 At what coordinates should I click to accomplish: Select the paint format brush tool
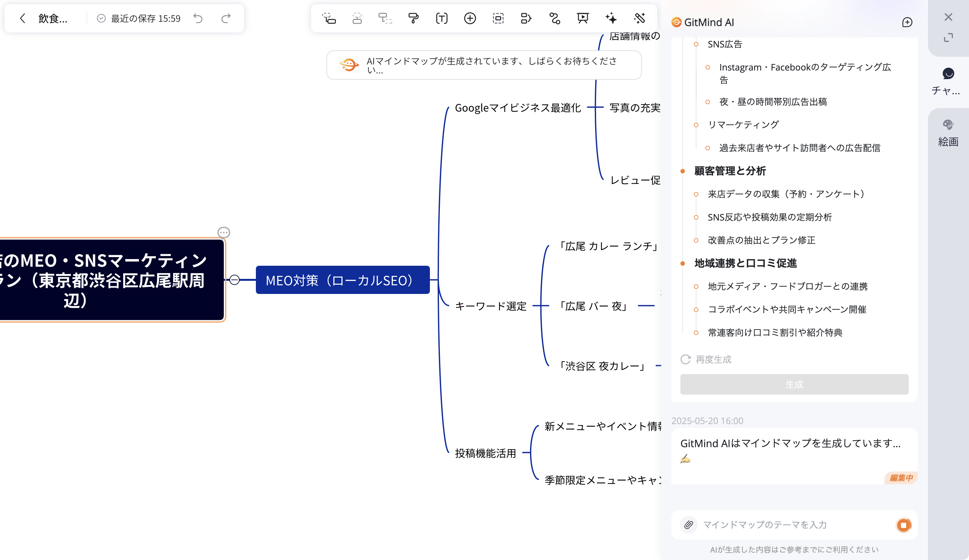click(413, 18)
